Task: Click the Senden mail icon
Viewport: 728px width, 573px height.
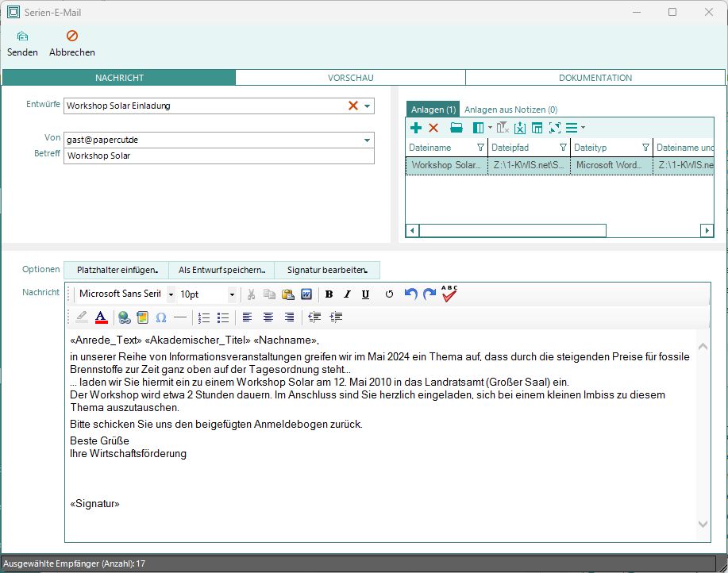Action: [x=22, y=37]
